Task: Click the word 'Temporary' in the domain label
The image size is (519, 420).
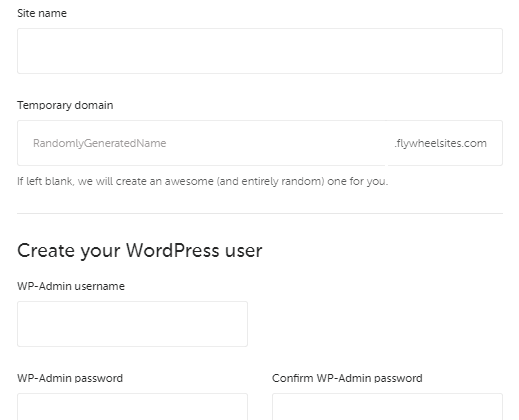Action: coord(44,105)
